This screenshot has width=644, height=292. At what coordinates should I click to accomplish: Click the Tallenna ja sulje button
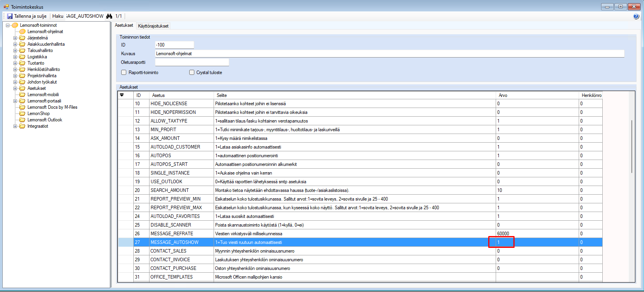pos(27,16)
